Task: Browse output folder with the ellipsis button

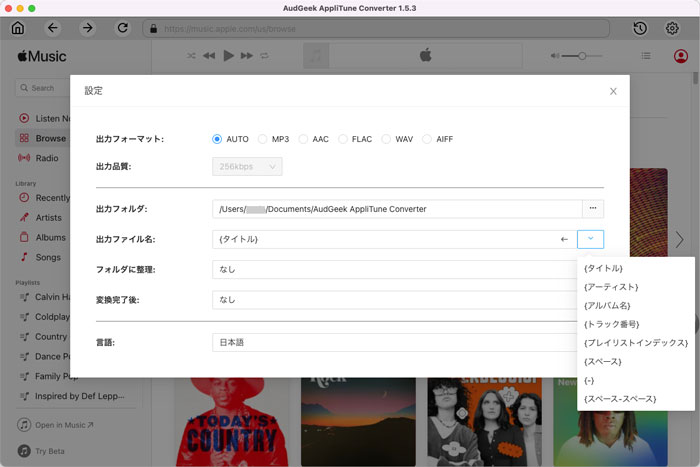Action: [x=593, y=208]
